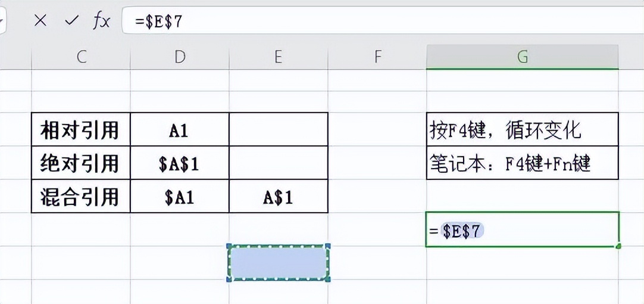The image size is (644, 304).
Task: Cancel the formula entry with X icon
Action: click(40, 21)
